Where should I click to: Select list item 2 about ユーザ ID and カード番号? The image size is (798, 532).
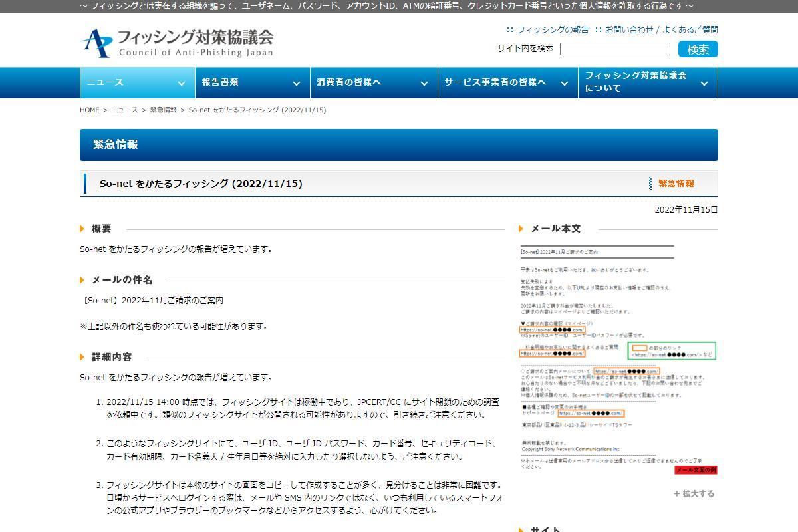point(301,450)
